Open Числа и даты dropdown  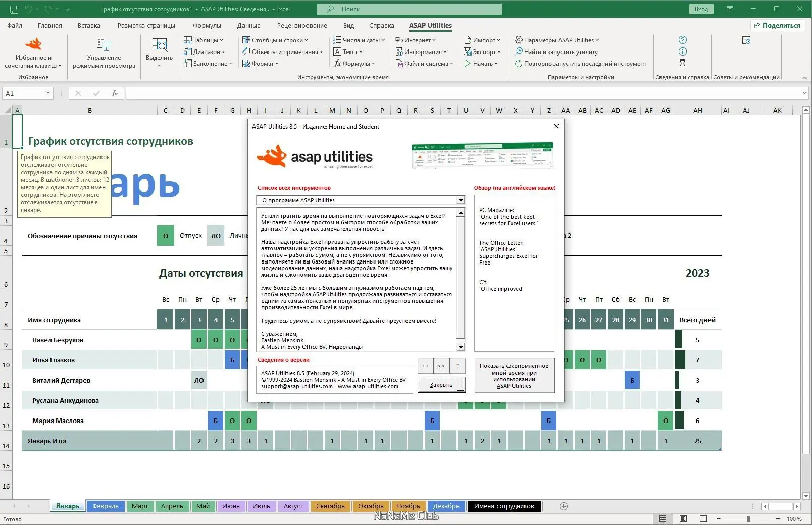pos(359,40)
